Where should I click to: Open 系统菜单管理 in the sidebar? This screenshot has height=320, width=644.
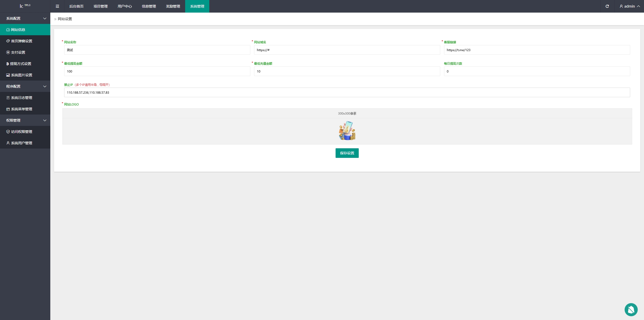point(25,109)
